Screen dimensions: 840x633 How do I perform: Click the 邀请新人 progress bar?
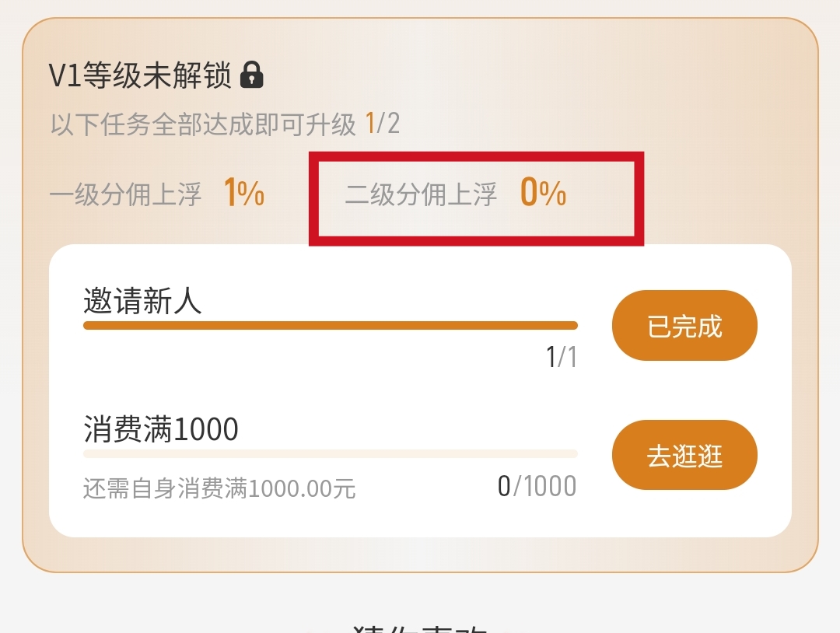click(x=331, y=326)
